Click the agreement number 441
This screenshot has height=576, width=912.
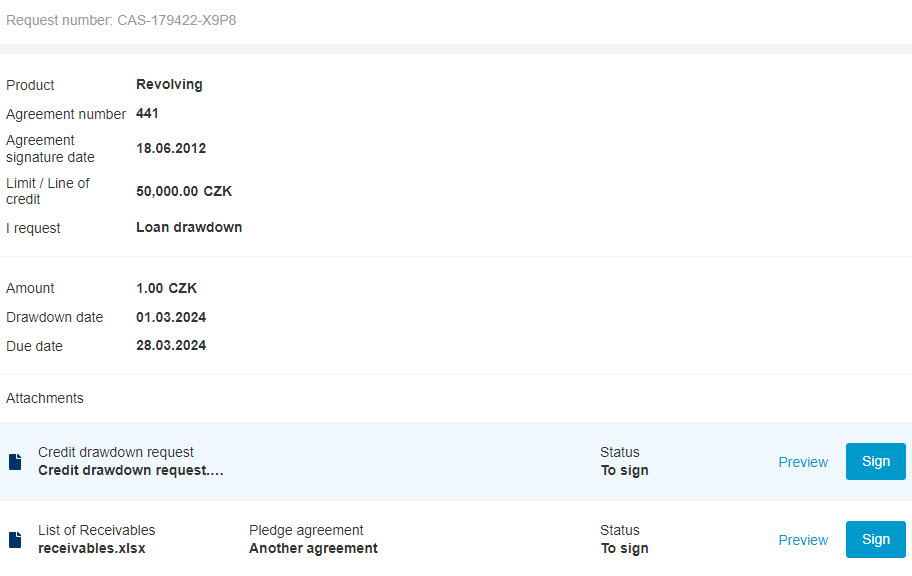tap(147, 113)
